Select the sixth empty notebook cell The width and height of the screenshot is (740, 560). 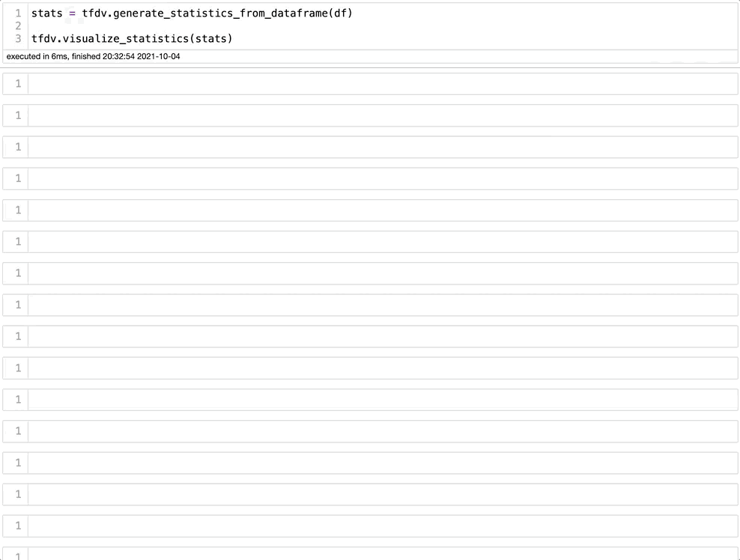[382, 242]
